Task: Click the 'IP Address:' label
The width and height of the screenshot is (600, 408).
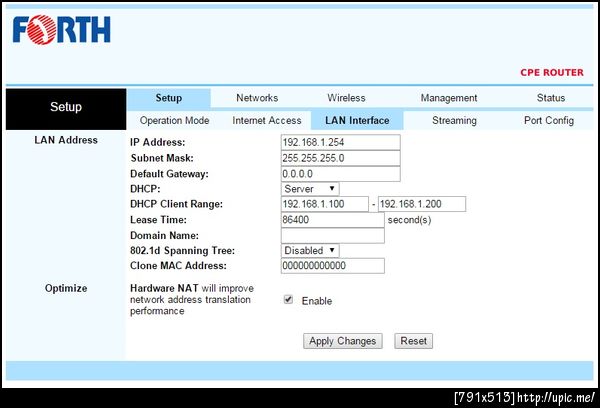Action: [x=158, y=142]
